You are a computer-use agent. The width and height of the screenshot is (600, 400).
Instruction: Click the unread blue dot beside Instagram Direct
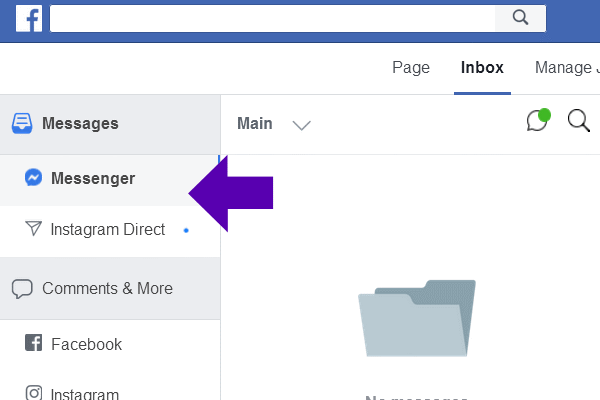click(x=186, y=230)
